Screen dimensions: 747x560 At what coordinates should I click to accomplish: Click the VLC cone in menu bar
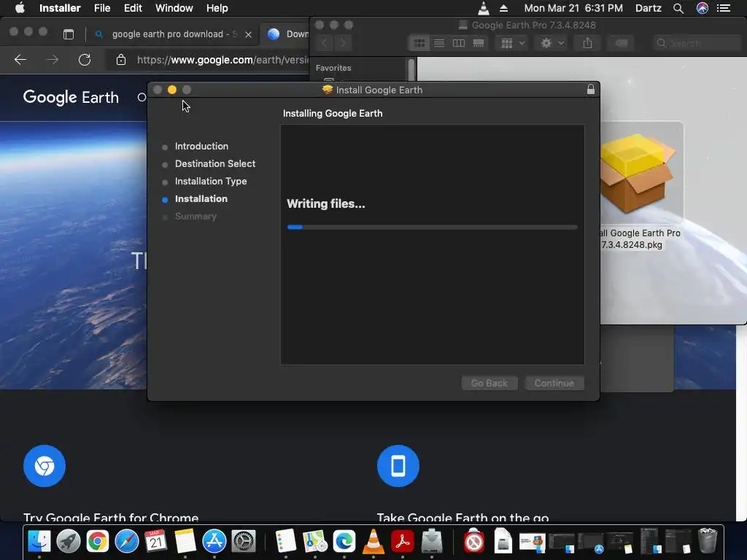[x=484, y=8]
